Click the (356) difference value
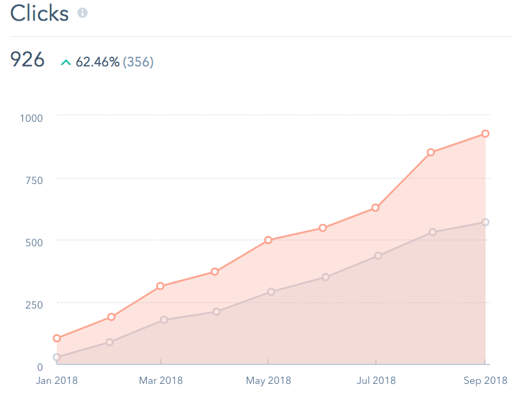 [138, 62]
